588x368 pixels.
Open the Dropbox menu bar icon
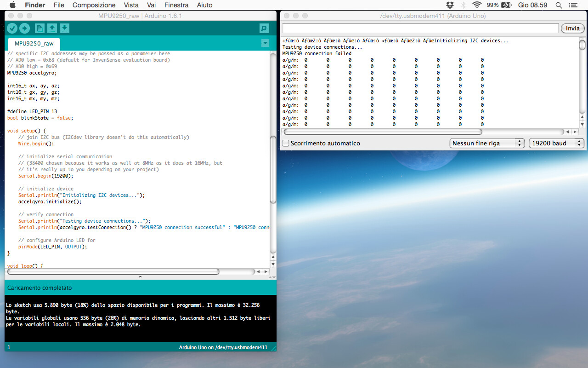pyautogui.click(x=450, y=5)
